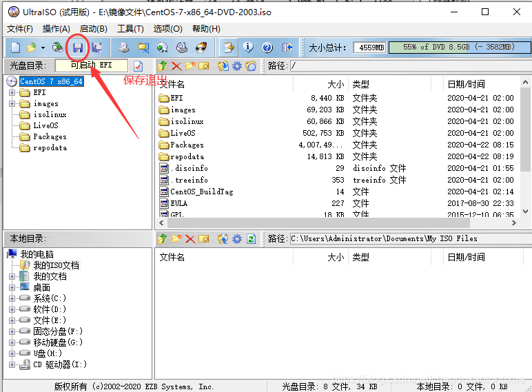Click New folder icon in disc pane toolbar
The image size is (532, 392).
click(x=190, y=65)
